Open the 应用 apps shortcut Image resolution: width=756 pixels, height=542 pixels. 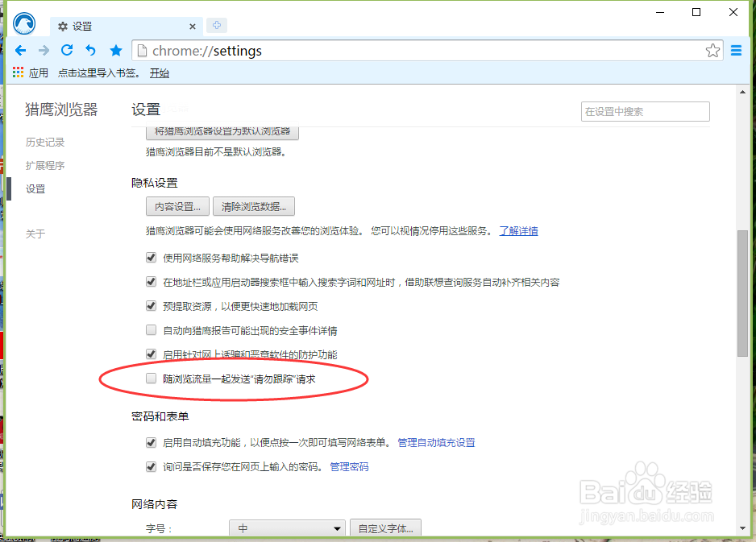(x=31, y=72)
